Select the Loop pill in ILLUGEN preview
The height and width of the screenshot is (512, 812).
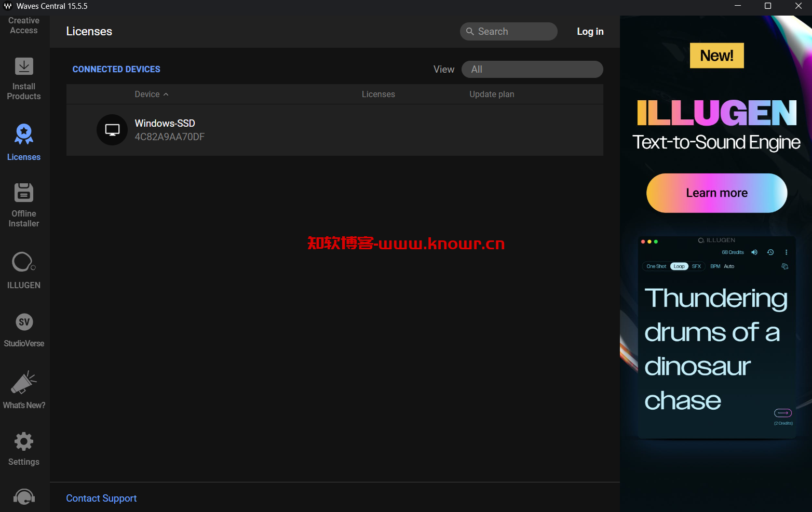click(x=679, y=266)
